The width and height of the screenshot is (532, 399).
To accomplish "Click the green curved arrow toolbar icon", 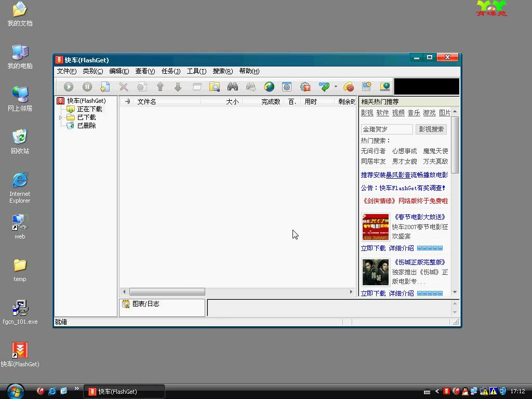I will [x=324, y=87].
